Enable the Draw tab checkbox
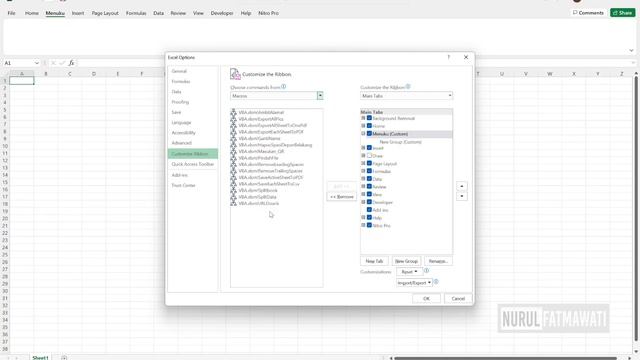The height and width of the screenshot is (360, 640). click(x=369, y=156)
